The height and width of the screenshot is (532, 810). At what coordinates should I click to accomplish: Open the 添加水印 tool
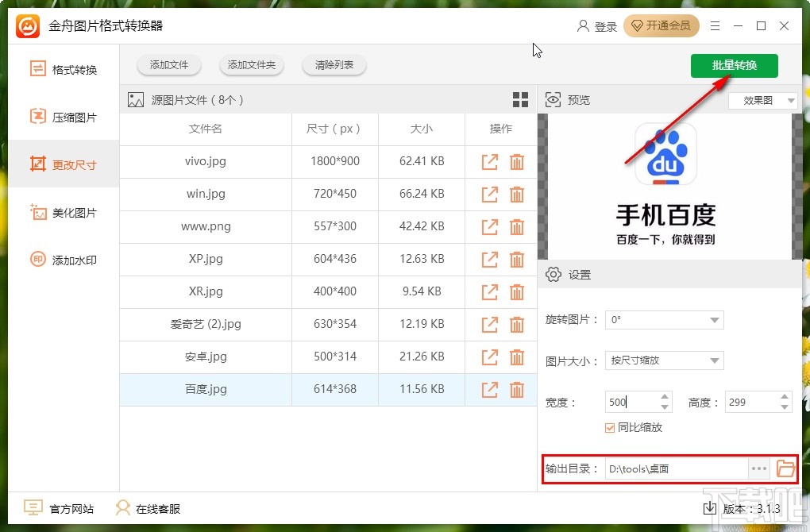click(37, 260)
